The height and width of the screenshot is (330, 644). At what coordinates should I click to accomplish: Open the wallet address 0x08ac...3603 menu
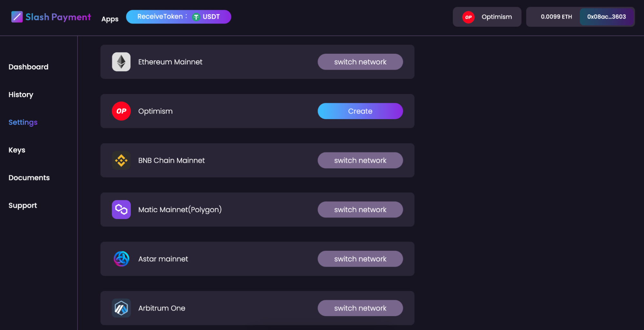[x=606, y=17]
